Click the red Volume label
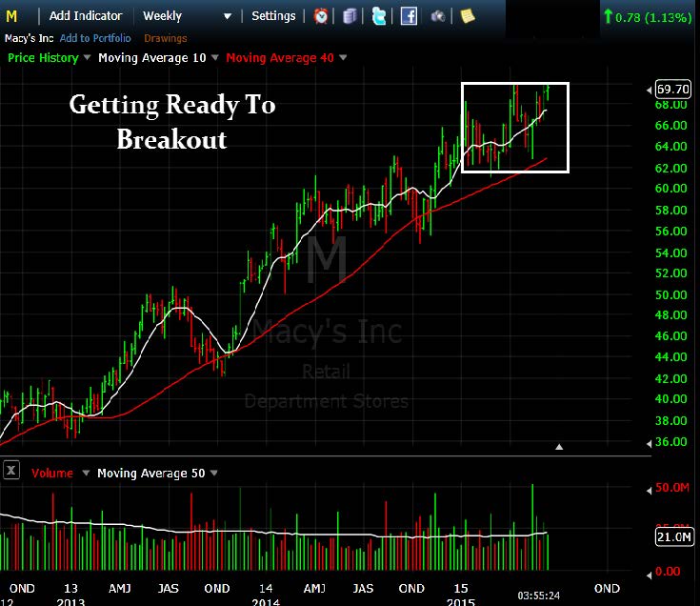The image size is (700, 606). (x=52, y=473)
